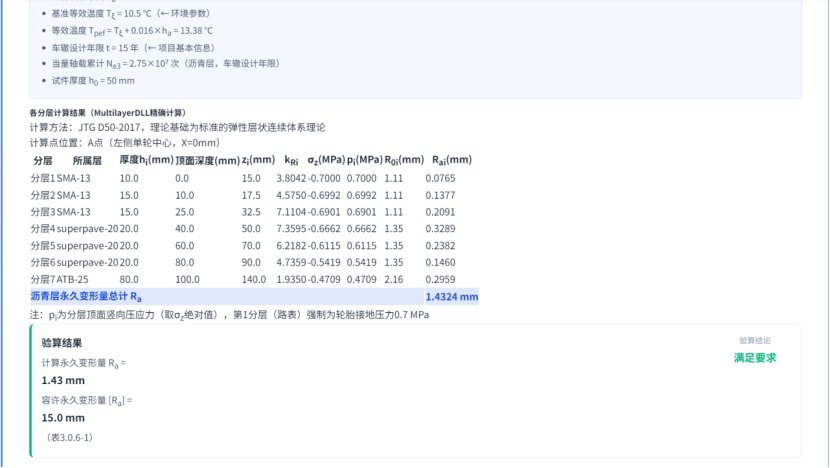Viewport: 830px width, 468px height.
Task: Click the Rai value 0.1377
Action: coord(440,195)
